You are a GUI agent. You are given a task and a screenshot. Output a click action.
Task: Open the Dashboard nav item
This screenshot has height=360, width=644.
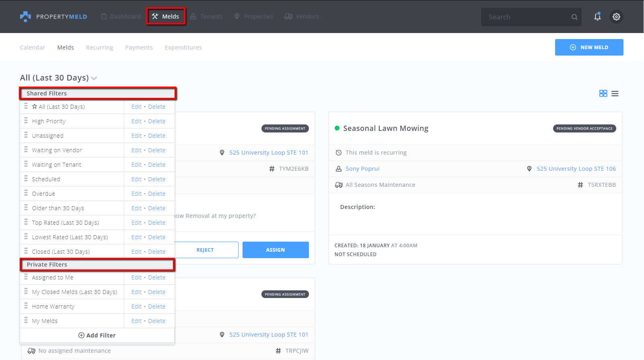tap(121, 17)
